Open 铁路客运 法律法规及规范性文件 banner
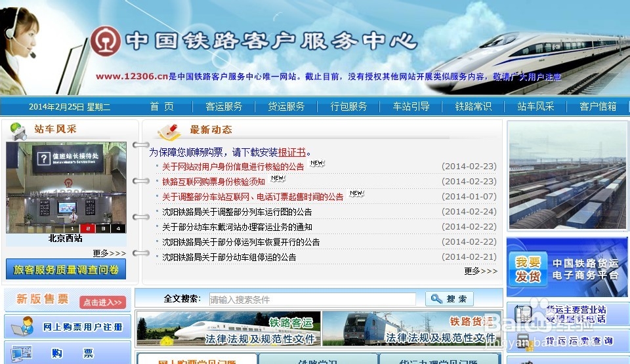Viewport: 630px width, 364px height. pos(228,329)
